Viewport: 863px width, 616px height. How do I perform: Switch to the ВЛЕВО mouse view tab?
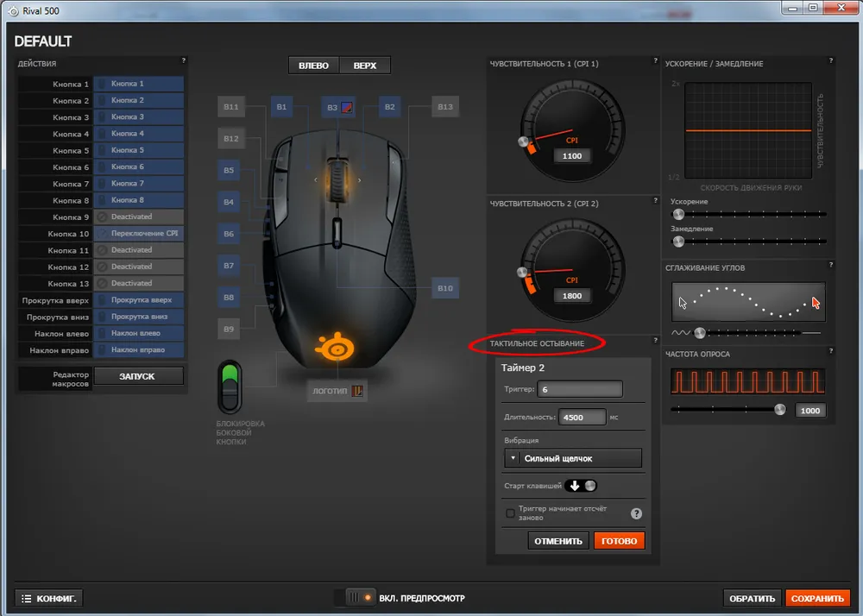tap(313, 66)
